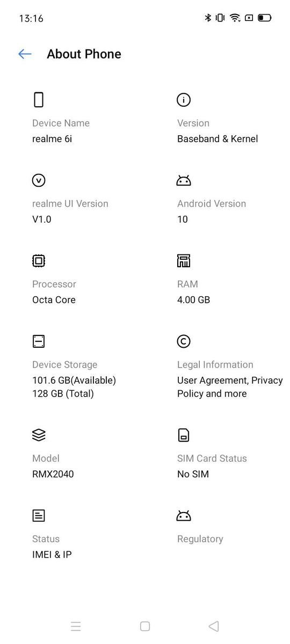The width and height of the screenshot is (290, 644).
Task: Tap the document icon above Status
Action: coord(39,516)
